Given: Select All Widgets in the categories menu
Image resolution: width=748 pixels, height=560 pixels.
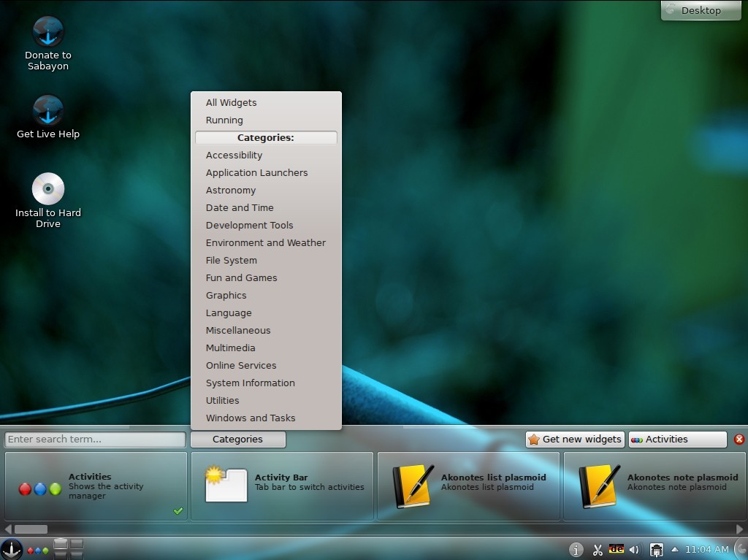Looking at the screenshot, I should [x=266, y=102].
